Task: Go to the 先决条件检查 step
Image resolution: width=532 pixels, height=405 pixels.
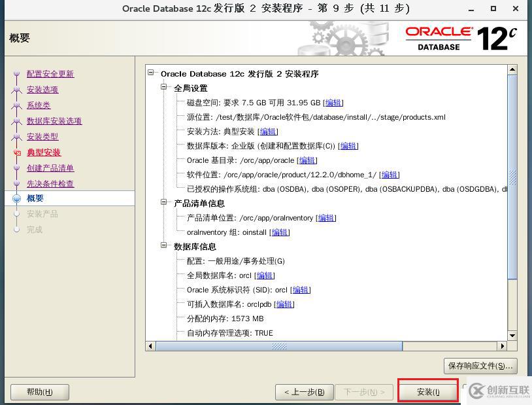Action: (x=50, y=183)
